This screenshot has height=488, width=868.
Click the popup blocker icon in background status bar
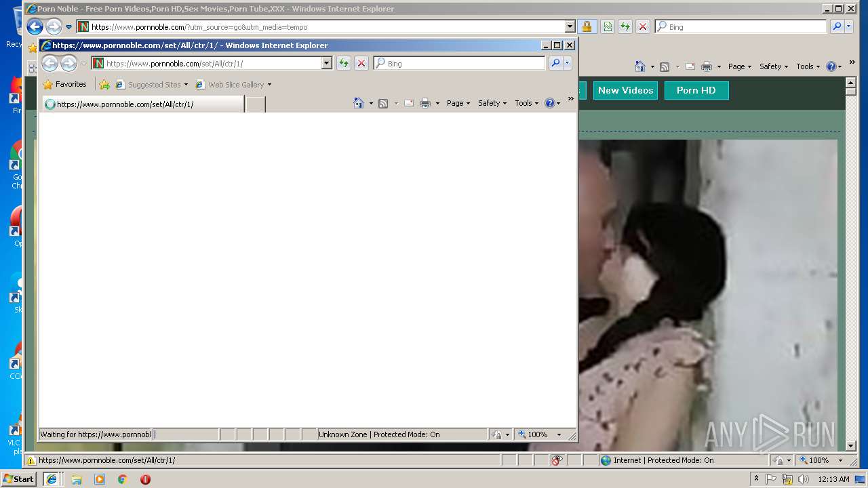click(x=557, y=460)
